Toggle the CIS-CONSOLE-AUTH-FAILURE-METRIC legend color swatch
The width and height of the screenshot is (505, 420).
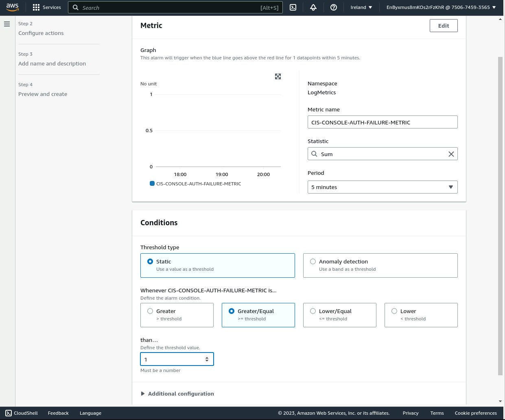point(152,183)
